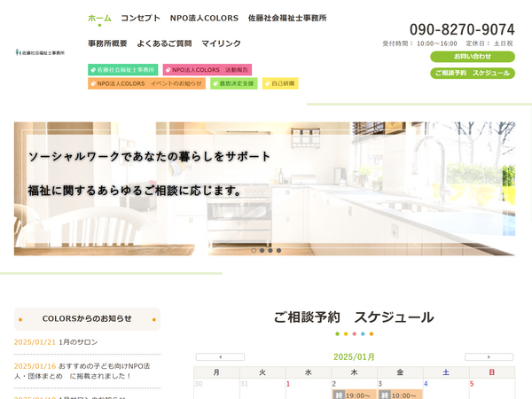The width and height of the screenshot is (532, 399).
Task: Open おすすめの子ども向けNPO法人 news item
Action: tap(82, 371)
